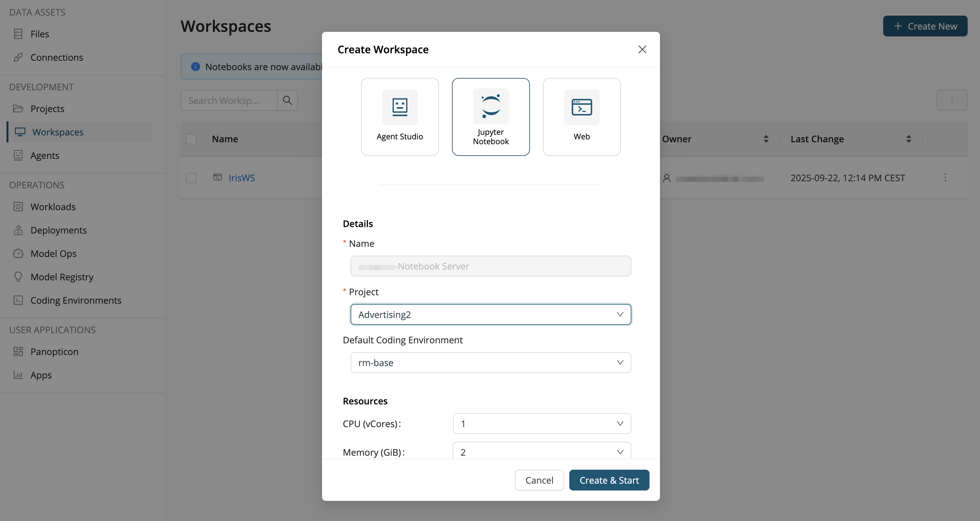This screenshot has width=980, height=521.
Task: Toggle the select-all header checkbox
Action: pos(191,139)
